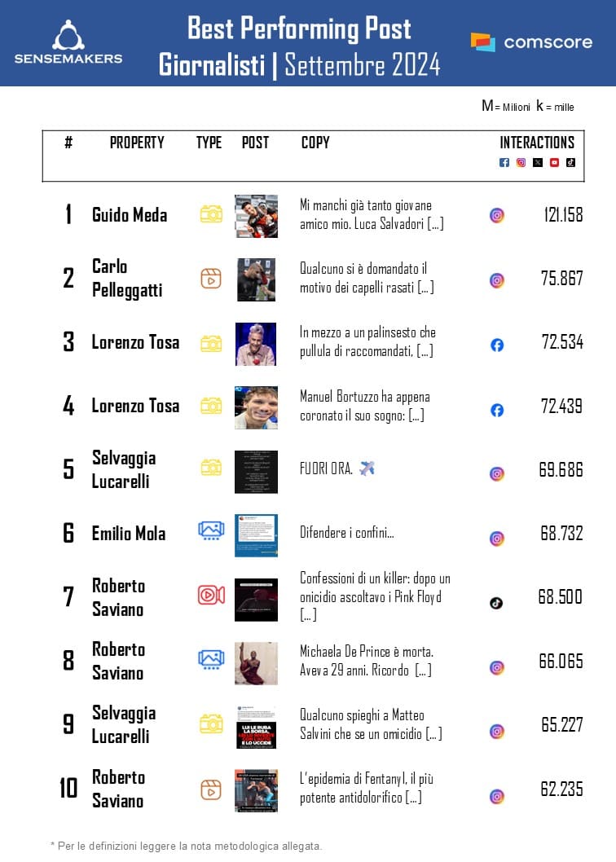Image resolution: width=616 pixels, height=862 pixels.
Task: Click the video camera type icon in row 7
Action: click(211, 595)
